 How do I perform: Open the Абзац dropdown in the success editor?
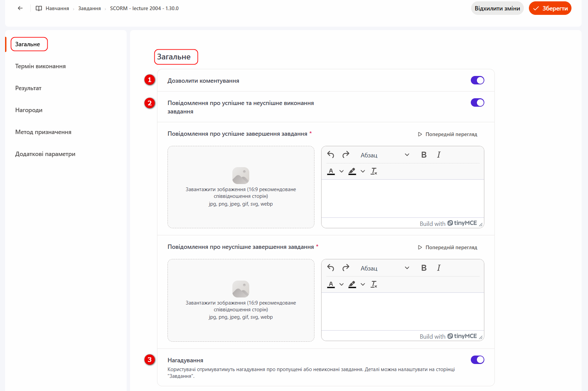[x=385, y=155]
